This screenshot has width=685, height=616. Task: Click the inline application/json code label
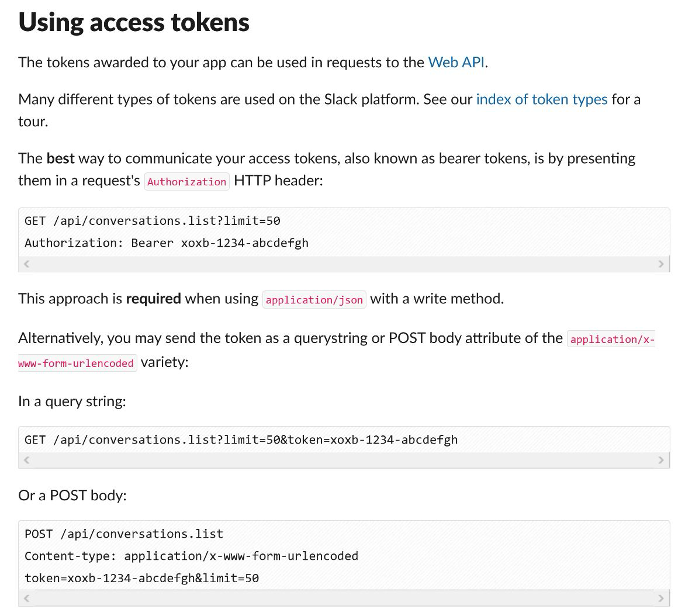(x=314, y=300)
